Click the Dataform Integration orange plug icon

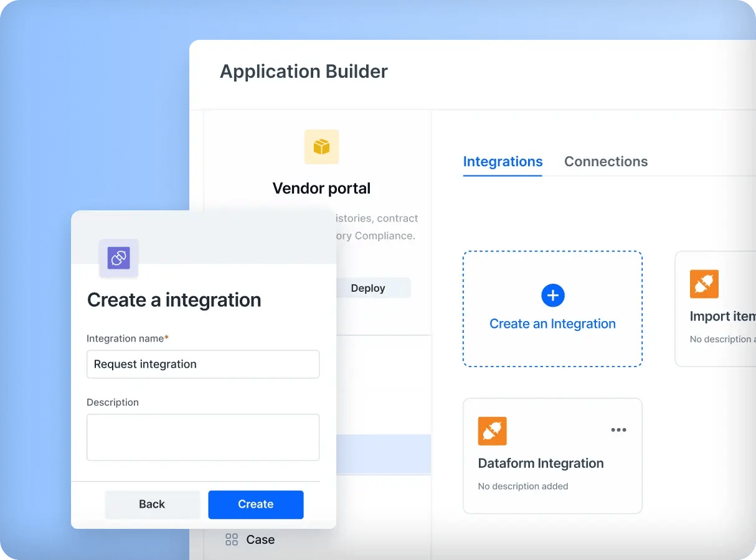[x=492, y=431]
